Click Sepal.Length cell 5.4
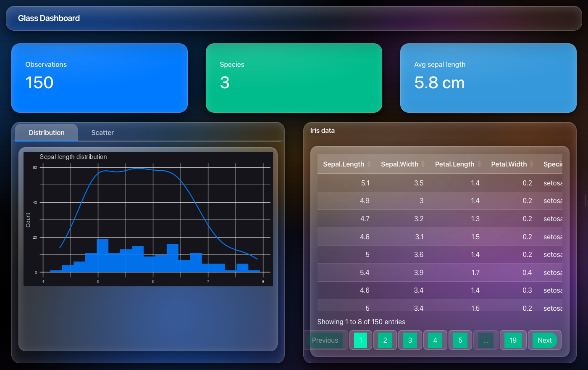Screen dimensions: 588x370 [346, 272]
